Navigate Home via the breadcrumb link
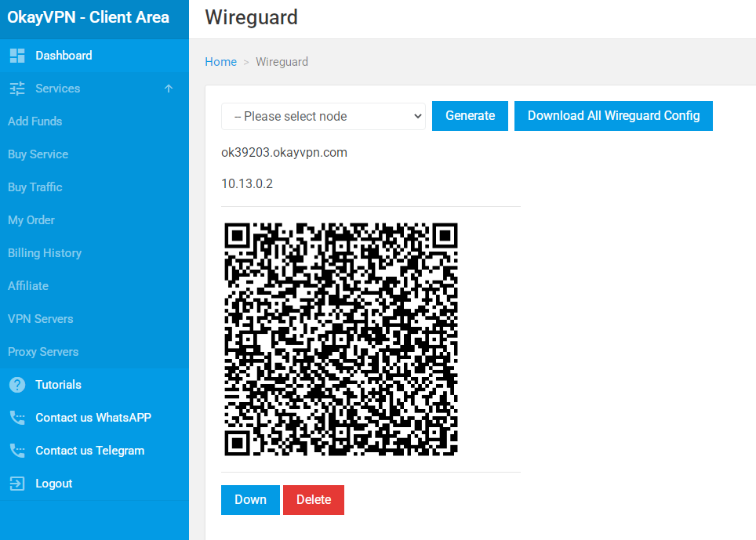The height and width of the screenshot is (540, 756). pos(220,61)
